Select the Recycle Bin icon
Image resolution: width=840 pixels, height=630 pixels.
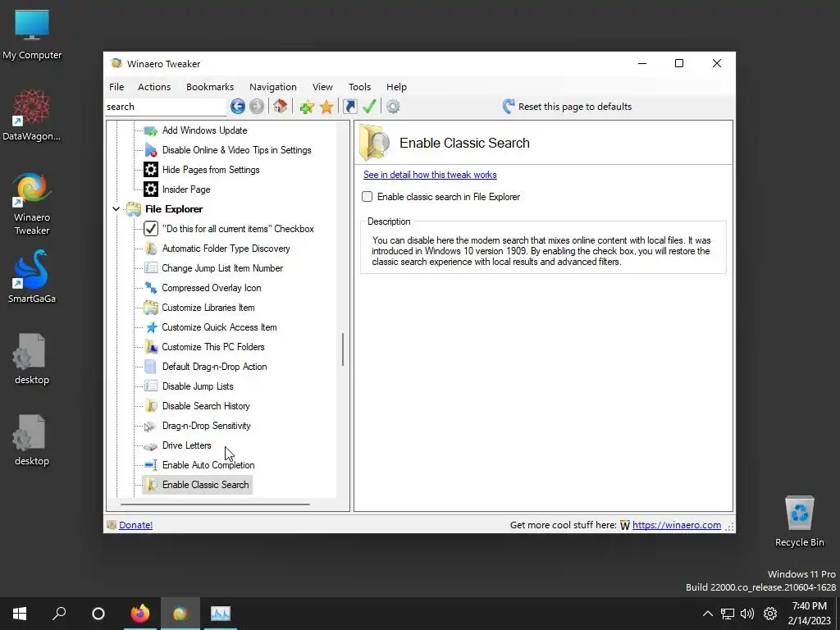799,521
